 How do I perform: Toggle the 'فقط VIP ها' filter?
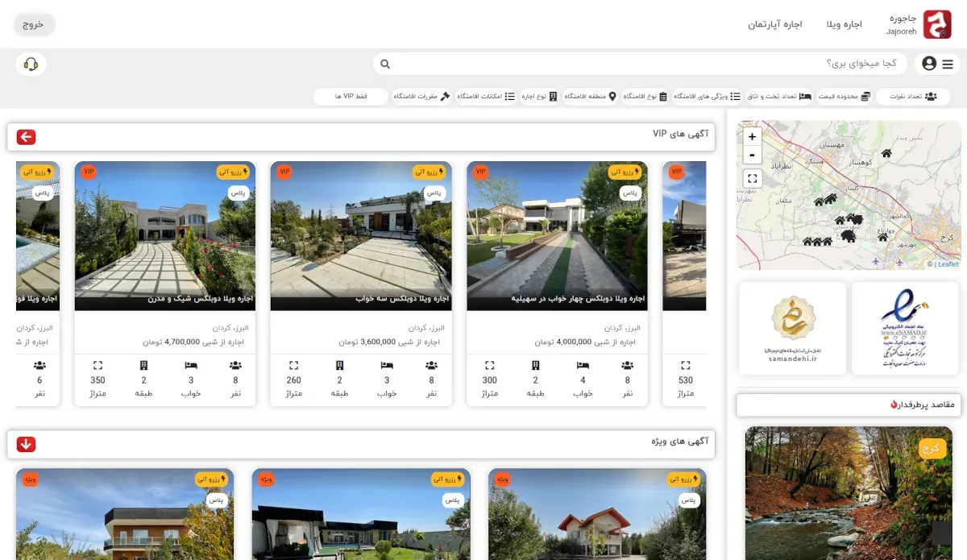point(351,97)
